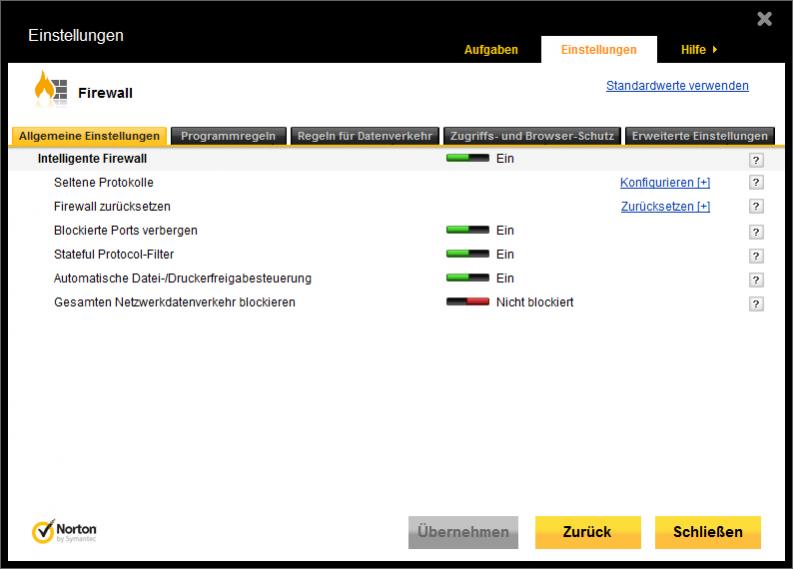
Task: Switch to the Programmregeln tab
Action: [x=229, y=136]
